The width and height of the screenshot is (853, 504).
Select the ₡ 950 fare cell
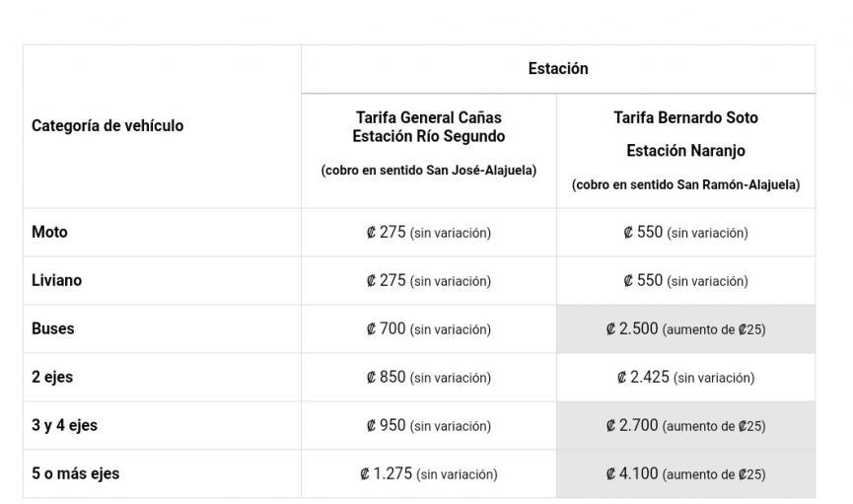[x=428, y=426]
